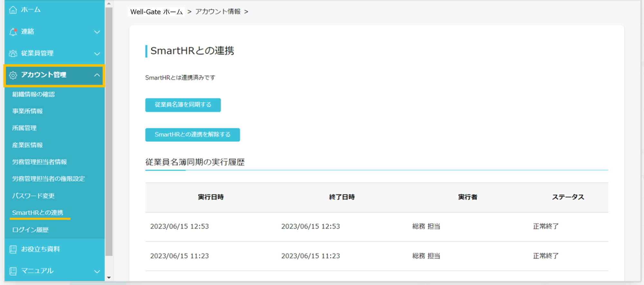
Task: Go to 所属管理 submenu item
Action: pos(24,128)
